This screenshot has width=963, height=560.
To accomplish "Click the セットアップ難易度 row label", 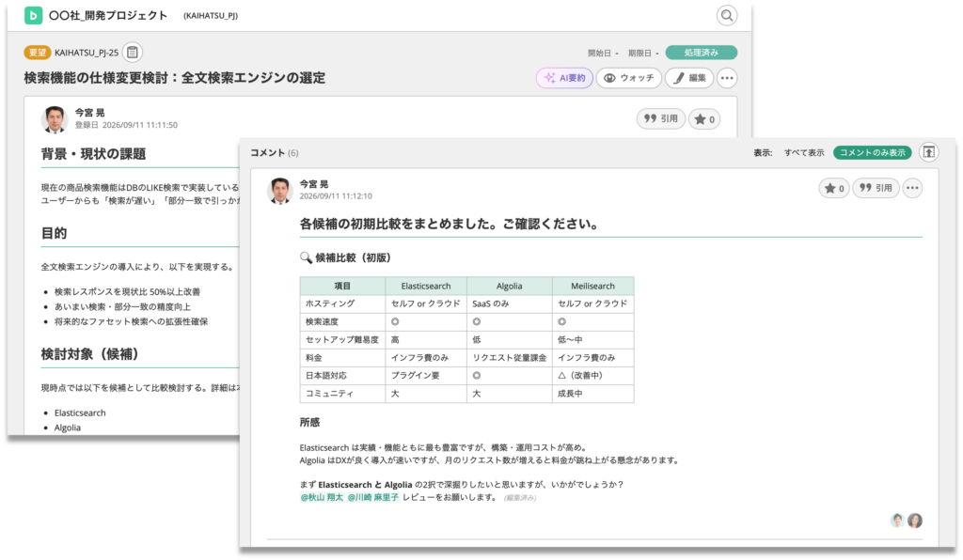I will pos(342,339).
